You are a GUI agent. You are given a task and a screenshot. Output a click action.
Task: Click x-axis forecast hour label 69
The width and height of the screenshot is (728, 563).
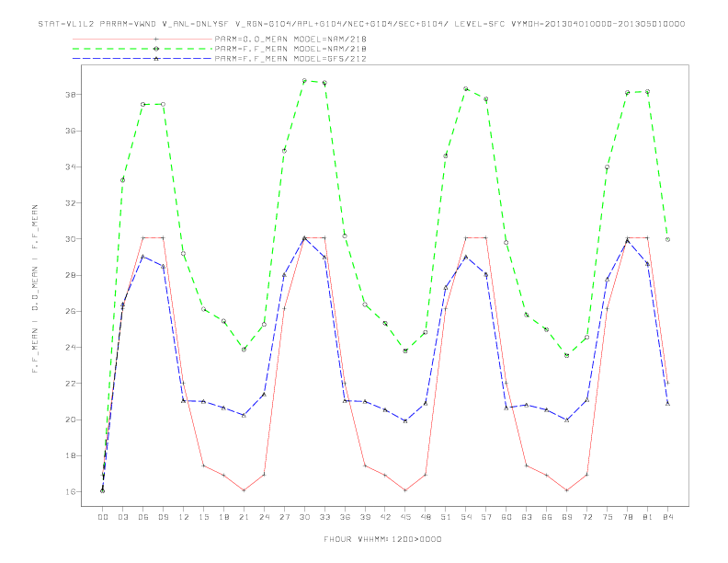click(x=567, y=517)
